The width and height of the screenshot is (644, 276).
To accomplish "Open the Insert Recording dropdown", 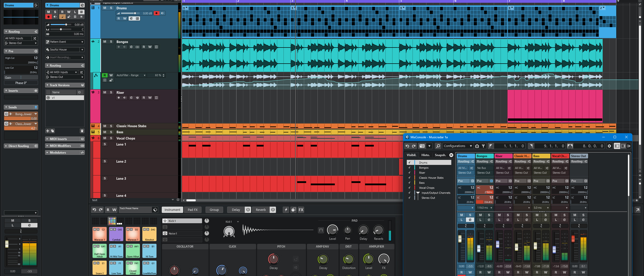I will click(65, 57).
